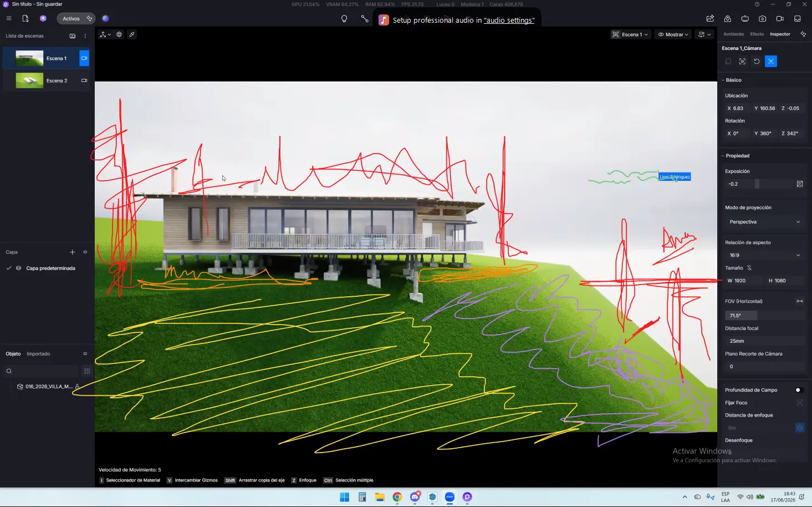
Task: Open the 16:9 aspect ratio dropdown
Action: tap(764, 255)
